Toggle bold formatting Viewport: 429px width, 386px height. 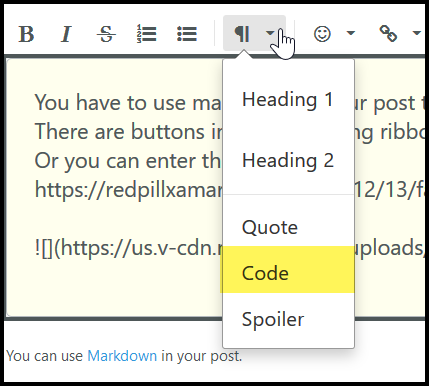[x=26, y=34]
